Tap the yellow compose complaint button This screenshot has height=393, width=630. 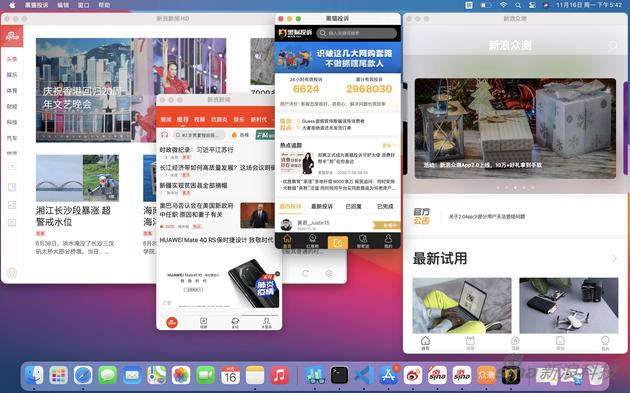coord(338,242)
